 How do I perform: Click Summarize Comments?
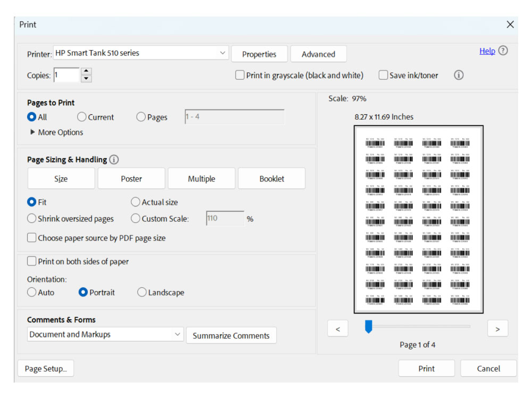click(231, 335)
